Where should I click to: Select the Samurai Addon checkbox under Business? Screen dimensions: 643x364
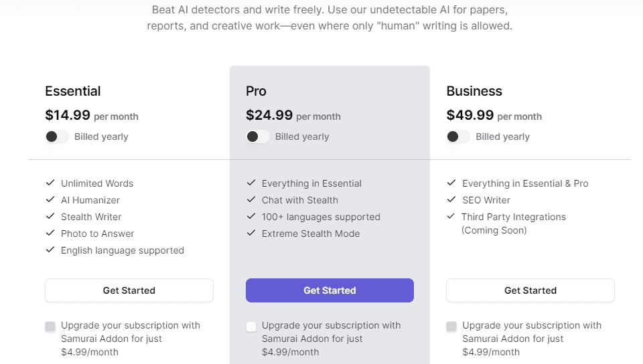[451, 327]
